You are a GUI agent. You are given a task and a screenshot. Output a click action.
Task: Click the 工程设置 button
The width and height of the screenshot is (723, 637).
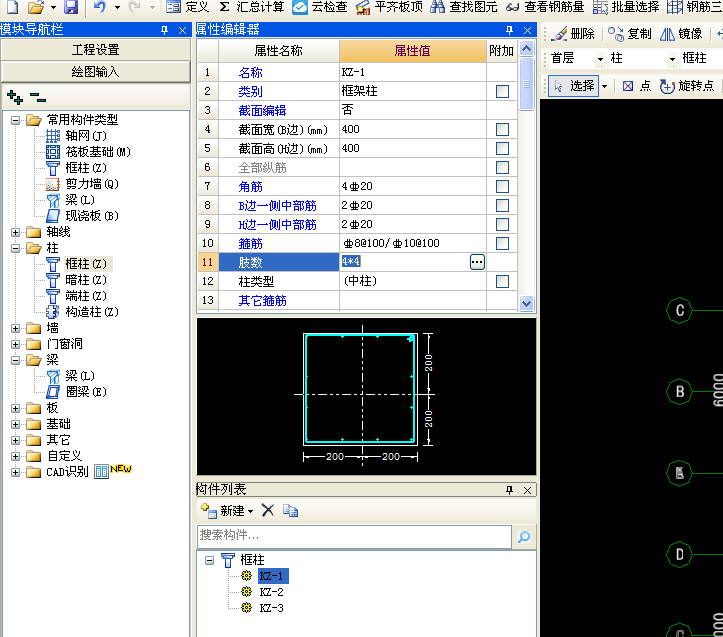tap(95, 50)
